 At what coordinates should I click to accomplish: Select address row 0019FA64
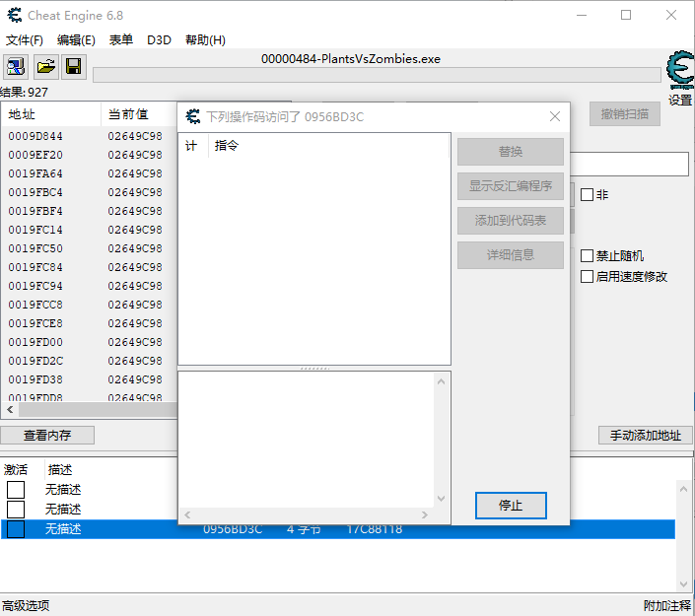[x=89, y=173]
